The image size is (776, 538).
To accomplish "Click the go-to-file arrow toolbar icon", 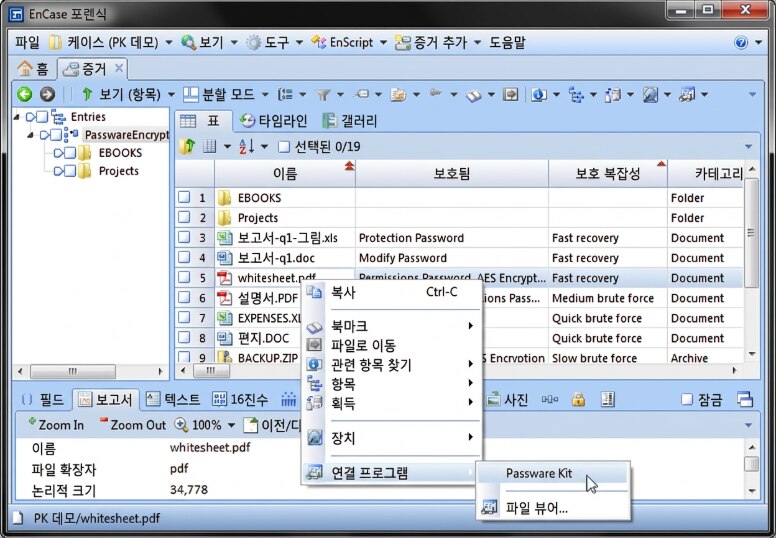I will pyautogui.click(x=510, y=94).
